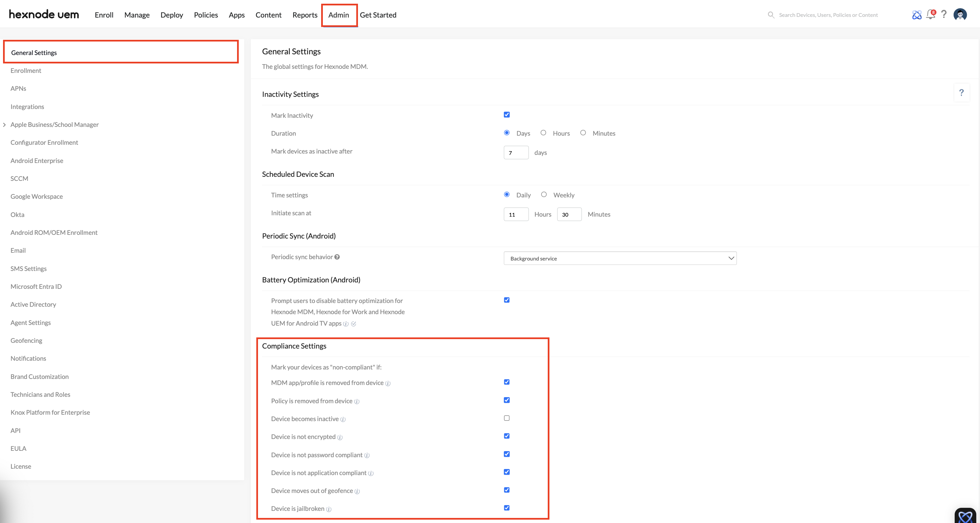Click info icon for not password compliant
The width and height of the screenshot is (980, 523).
[367, 455]
